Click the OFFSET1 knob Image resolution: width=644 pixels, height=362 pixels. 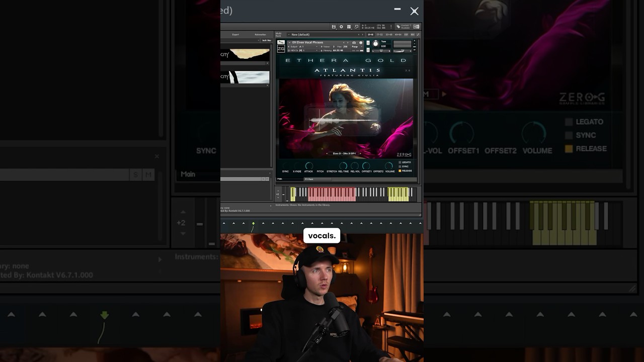(366, 166)
